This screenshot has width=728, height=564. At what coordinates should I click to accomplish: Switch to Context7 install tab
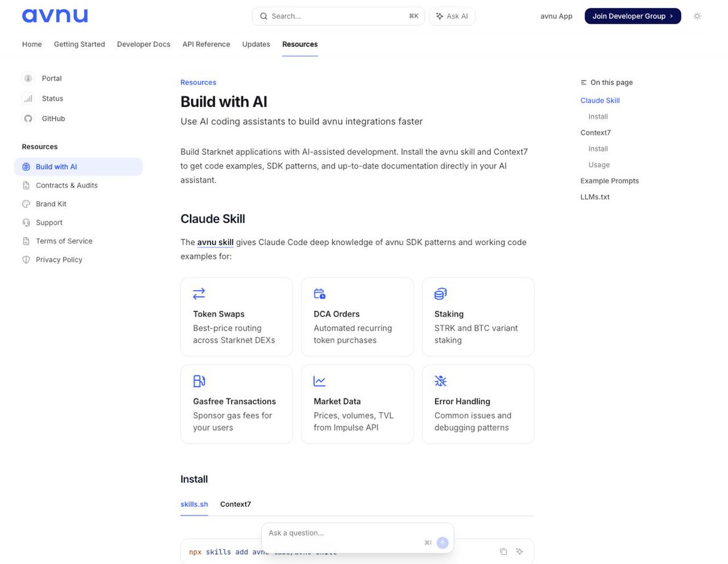point(235,504)
